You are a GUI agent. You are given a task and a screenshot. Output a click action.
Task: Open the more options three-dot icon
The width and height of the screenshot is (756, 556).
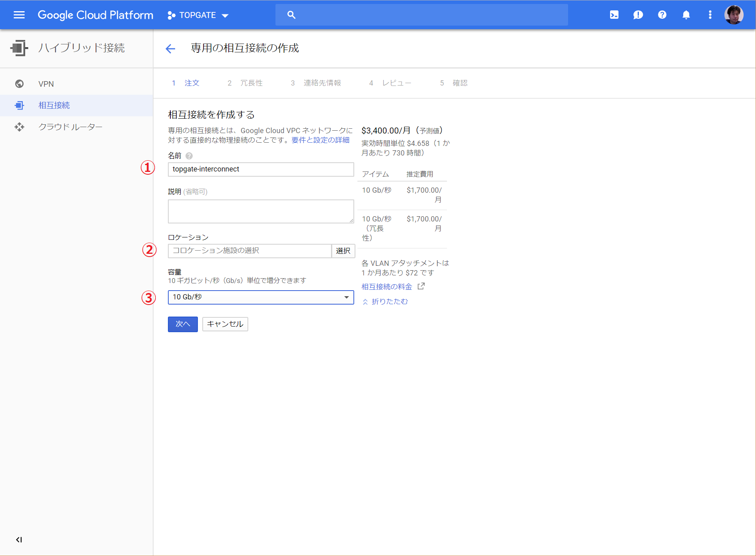coord(710,15)
